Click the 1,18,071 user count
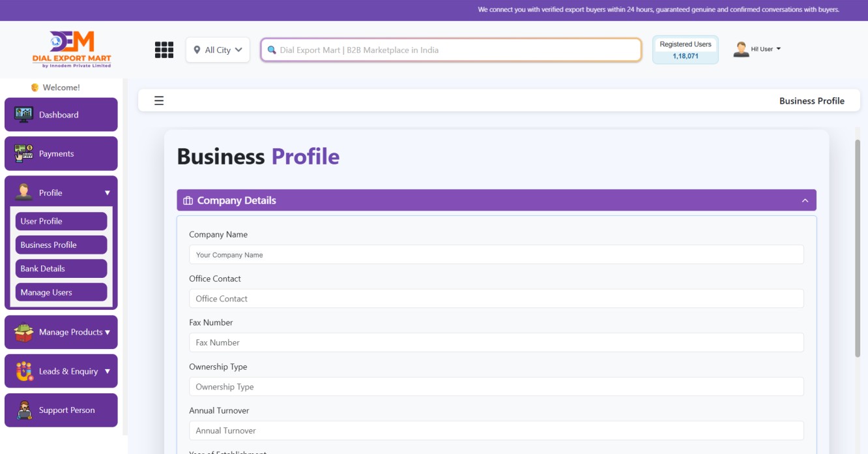The image size is (868, 454). pos(686,56)
